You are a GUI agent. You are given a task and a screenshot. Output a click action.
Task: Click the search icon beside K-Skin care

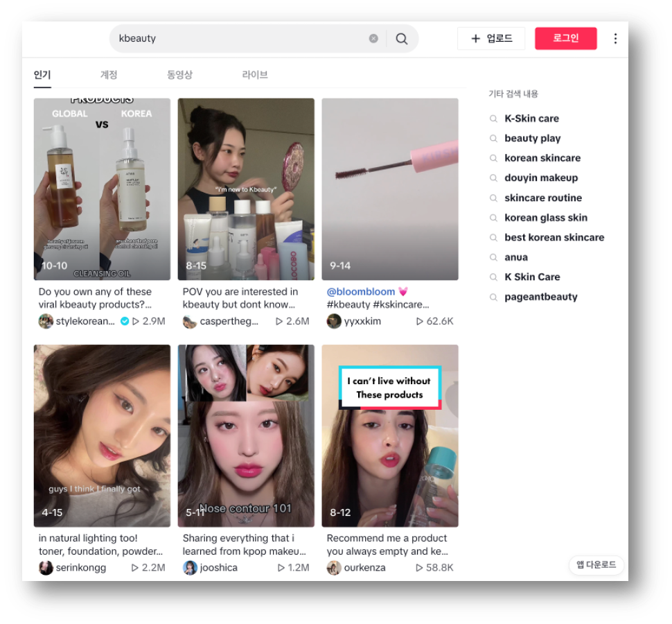pyautogui.click(x=493, y=119)
